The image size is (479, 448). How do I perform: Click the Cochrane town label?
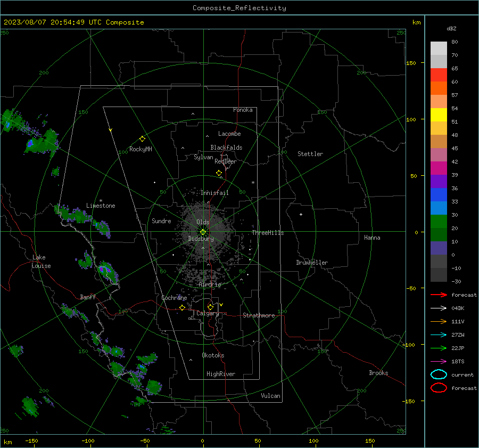[x=174, y=298]
